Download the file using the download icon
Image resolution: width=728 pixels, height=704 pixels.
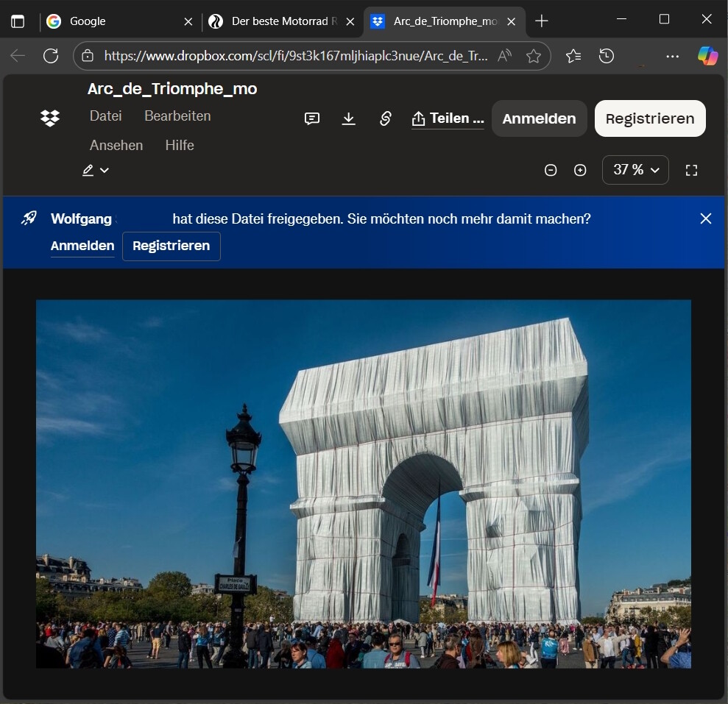click(349, 118)
